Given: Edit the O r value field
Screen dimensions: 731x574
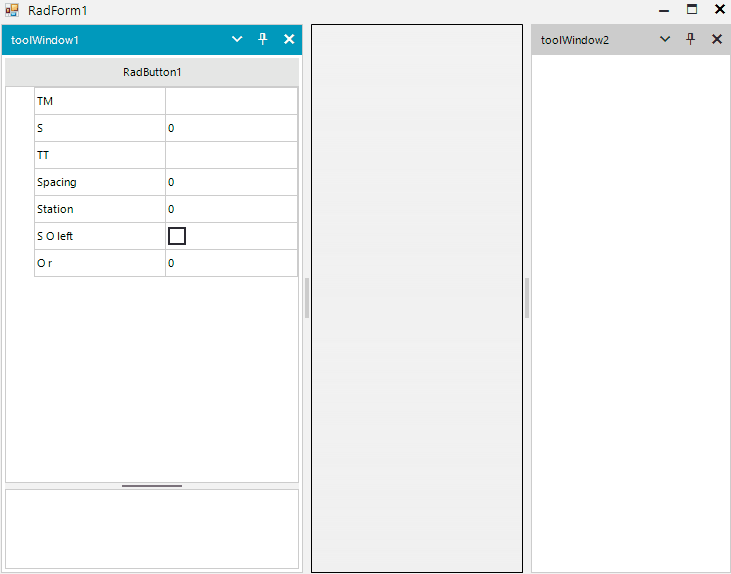Looking at the screenshot, I should 231,263.
